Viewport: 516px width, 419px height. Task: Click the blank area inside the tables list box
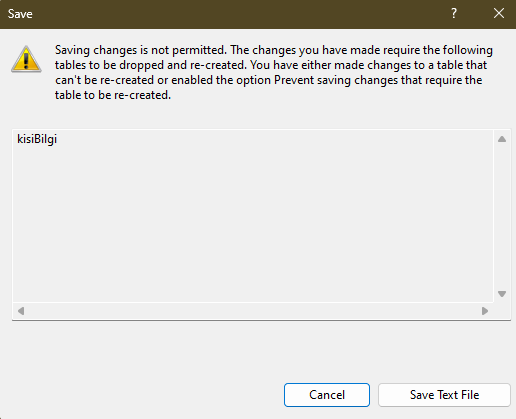point(253,220)
